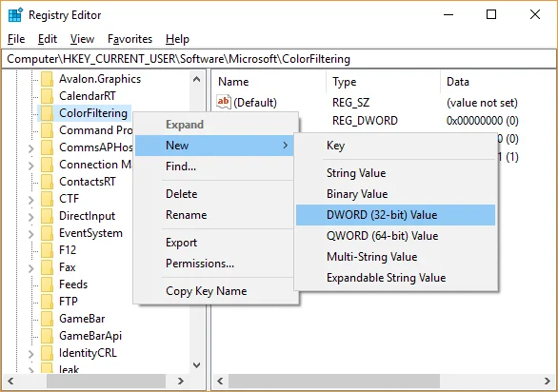Image resolution: width=558 pixels, height=392 pixels.
Task: Click the values pane scroll right arrow
Action: pos(547,381)
